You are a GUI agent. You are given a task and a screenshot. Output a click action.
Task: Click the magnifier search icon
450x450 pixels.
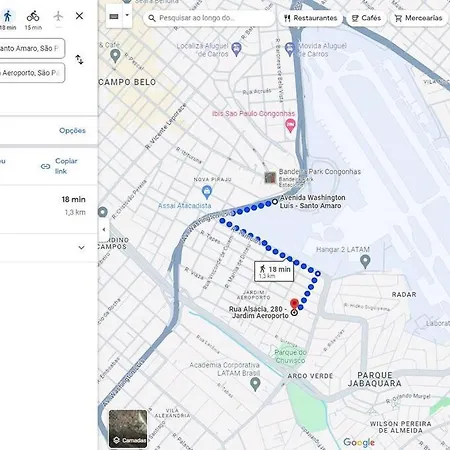[152, 18]
